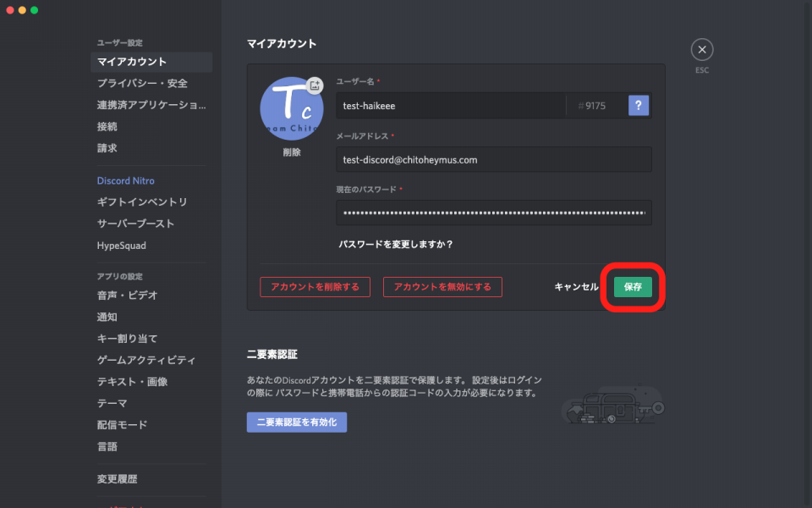
Task: Click the two-factor description text
Action: [x=394, y=387]
